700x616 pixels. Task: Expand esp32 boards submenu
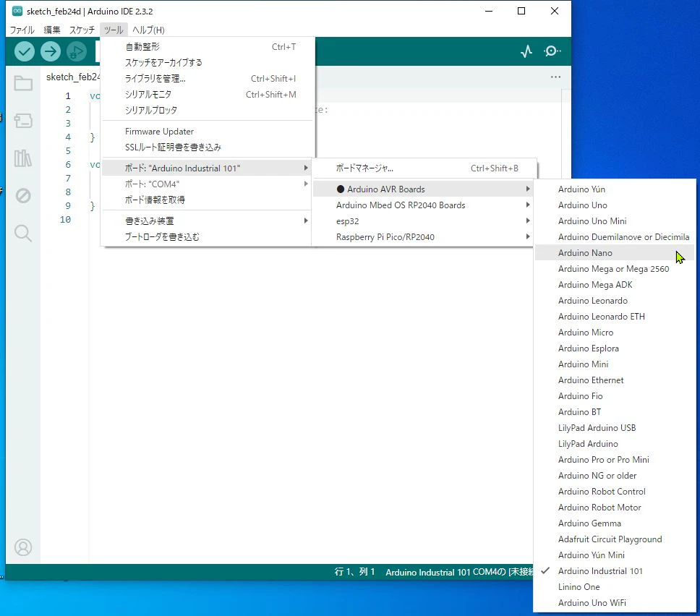click(x=423, y=221)
